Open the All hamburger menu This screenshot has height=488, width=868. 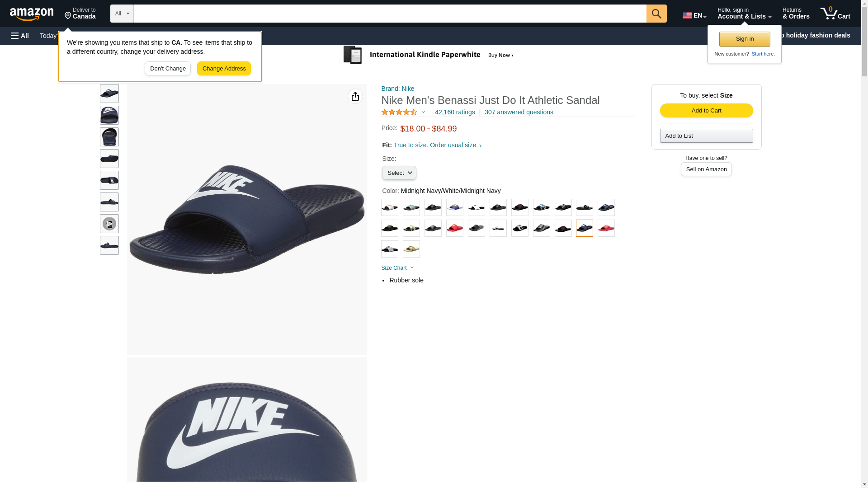(20, 36)
